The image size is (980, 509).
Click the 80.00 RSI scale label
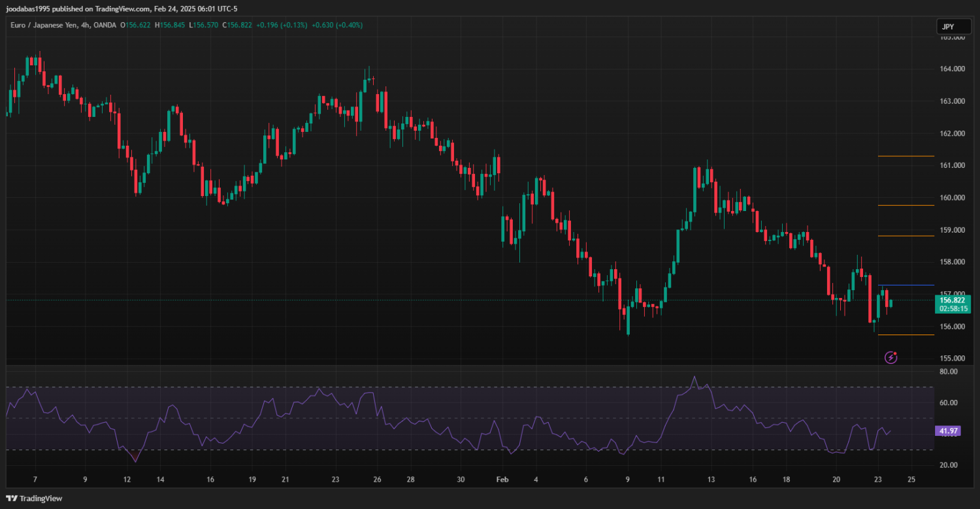click(948, 372)
